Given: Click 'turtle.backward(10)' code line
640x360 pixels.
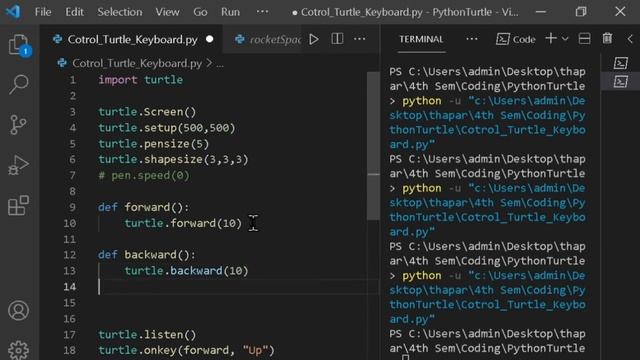Looking at the screenshot, I should coord(187,271).
